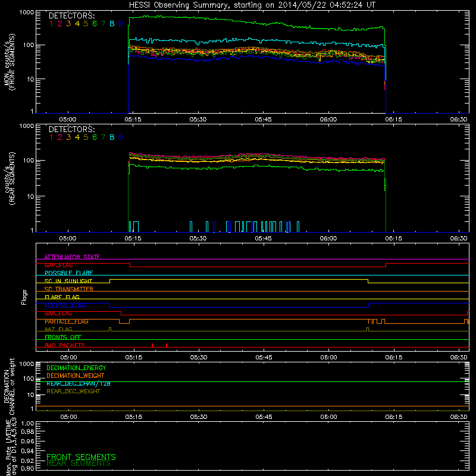Click the 0.94 y-axis label of the livetime plot

pos(28,451)
